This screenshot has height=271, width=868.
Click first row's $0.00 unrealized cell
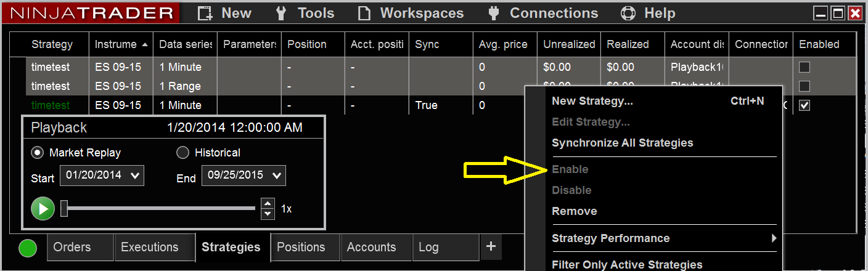(569, 67)
